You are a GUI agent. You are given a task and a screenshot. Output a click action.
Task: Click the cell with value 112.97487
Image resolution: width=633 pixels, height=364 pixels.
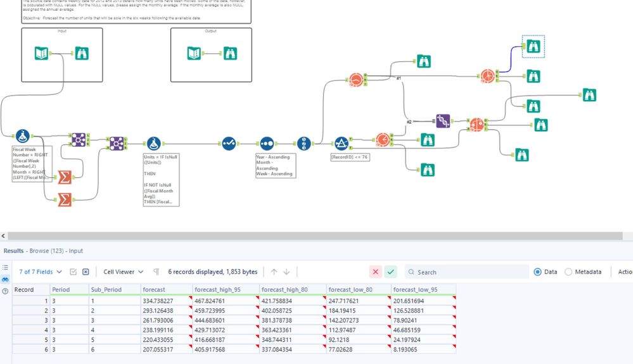tap(359, 330)
